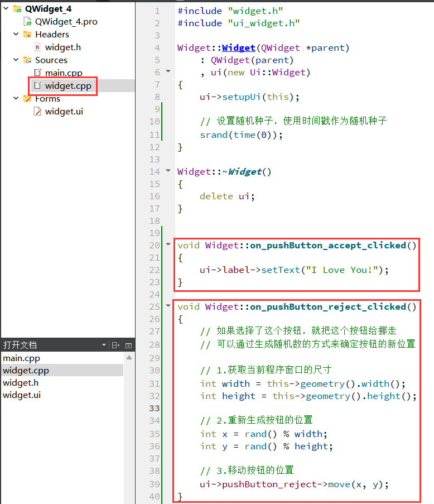Click the #include "widget.h" line
This screenshot has width=434, height=504.
pyautogui.click(x=230, y=11)
